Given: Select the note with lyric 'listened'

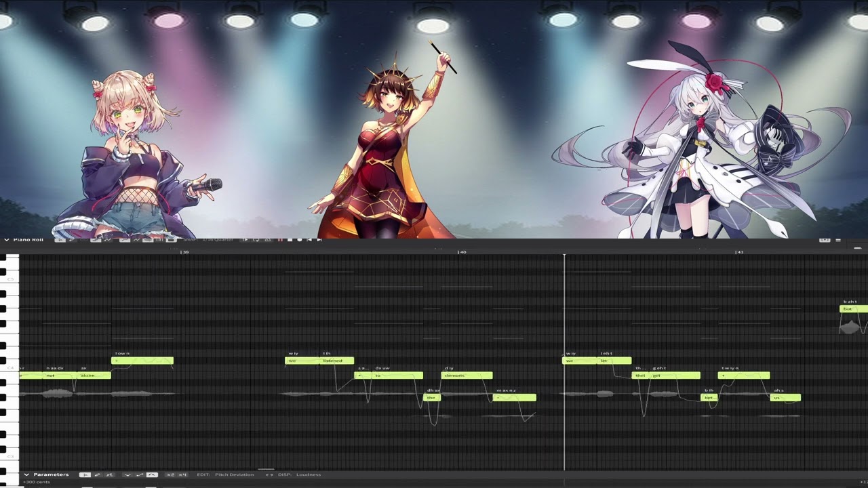Looking at the screenshot, I should 337,361.
